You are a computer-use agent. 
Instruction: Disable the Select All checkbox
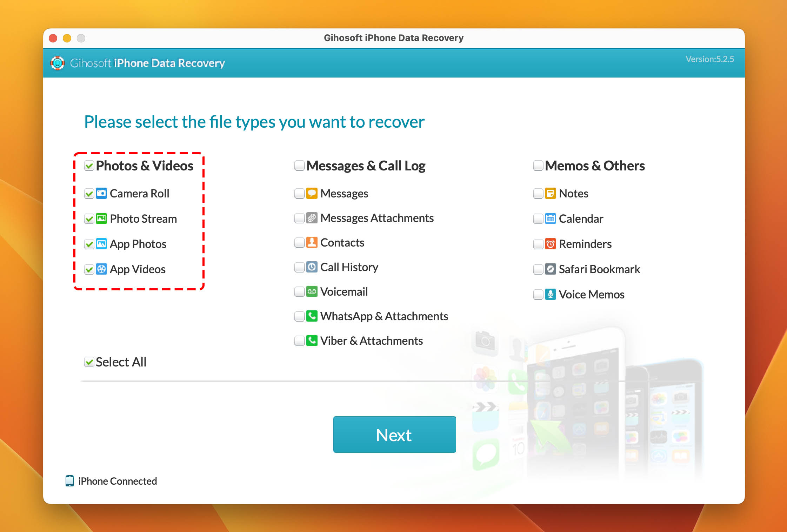click(87, 362)
